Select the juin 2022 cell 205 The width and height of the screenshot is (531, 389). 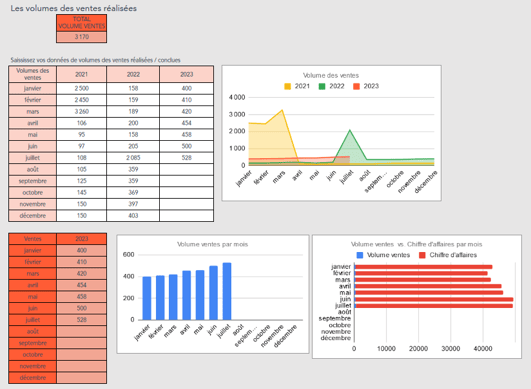(133, 146)
